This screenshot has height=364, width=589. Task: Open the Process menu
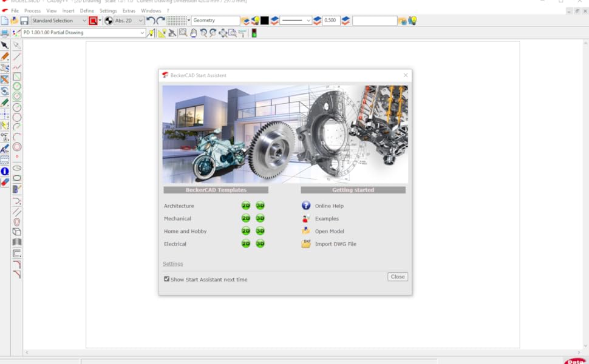(x=32, y=11)
